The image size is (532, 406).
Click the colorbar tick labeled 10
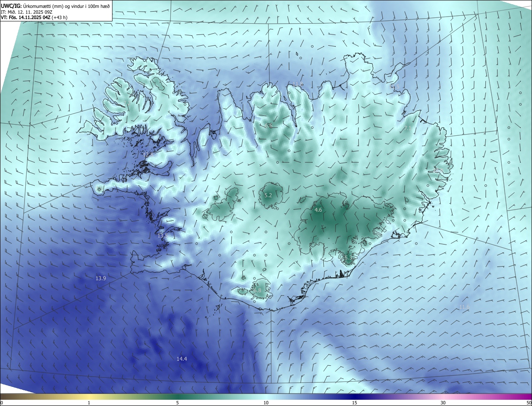pyautogui.click(x=266, y=403)
